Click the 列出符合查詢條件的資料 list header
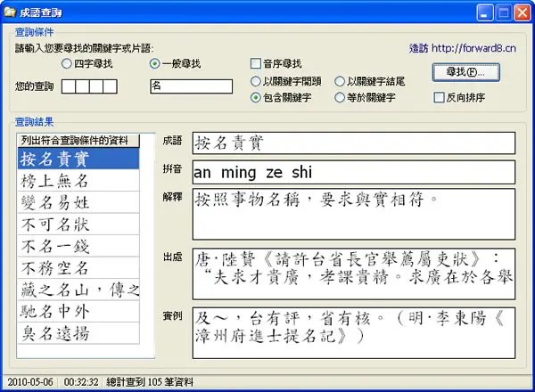 78,140
